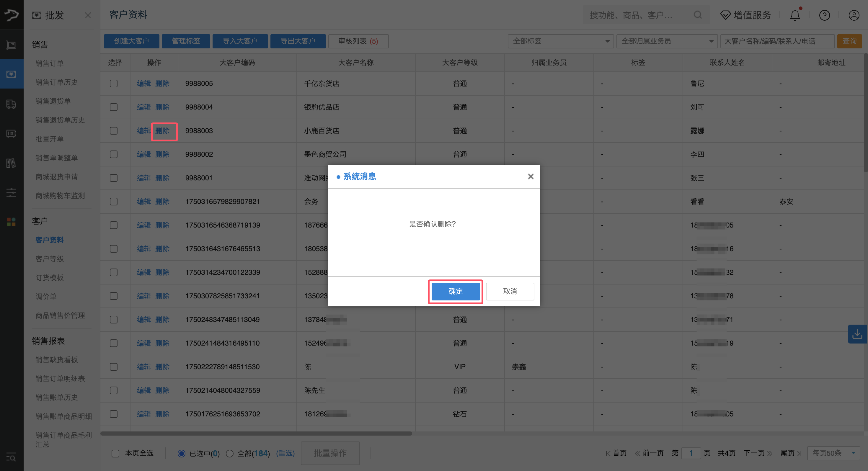
Task: Close the 系统消息 dialog with X
Action: point(530,176)
